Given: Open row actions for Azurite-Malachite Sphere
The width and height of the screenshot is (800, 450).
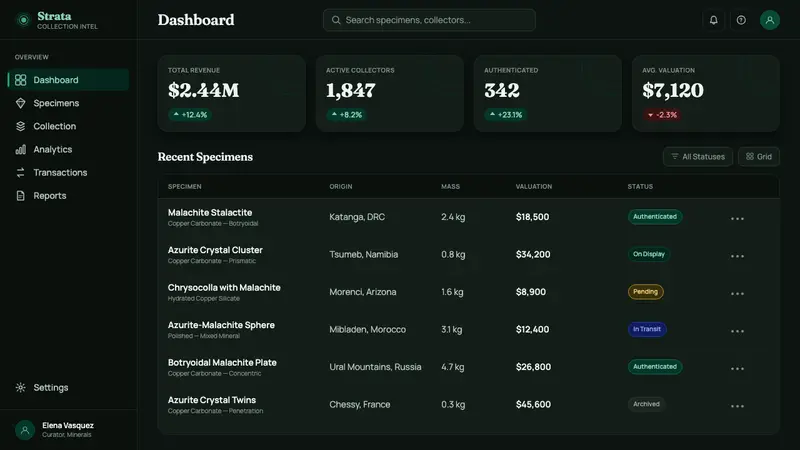Looking at the screenshot, I should (737, 331).
